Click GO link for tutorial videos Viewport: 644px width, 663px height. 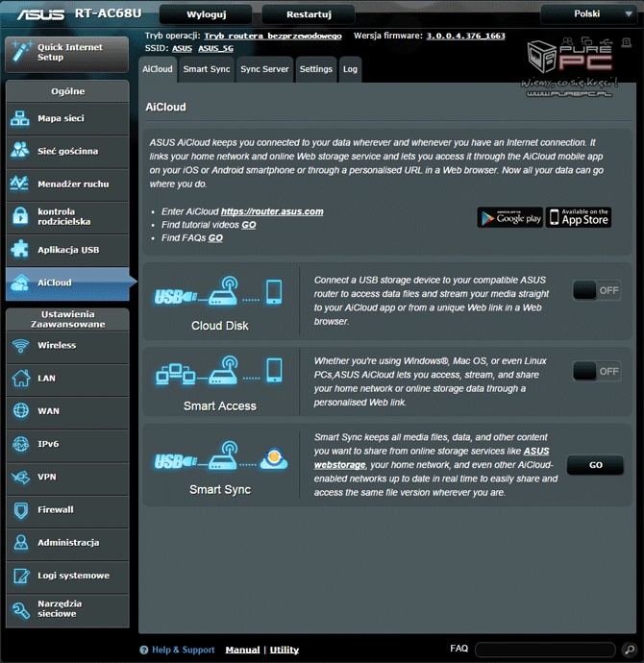click(x=249, y=225)
